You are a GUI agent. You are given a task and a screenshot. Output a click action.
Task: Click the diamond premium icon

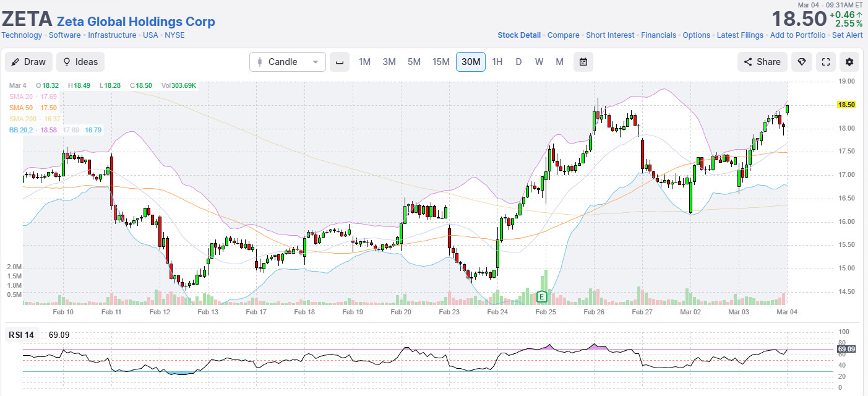(x=801, y=62)
